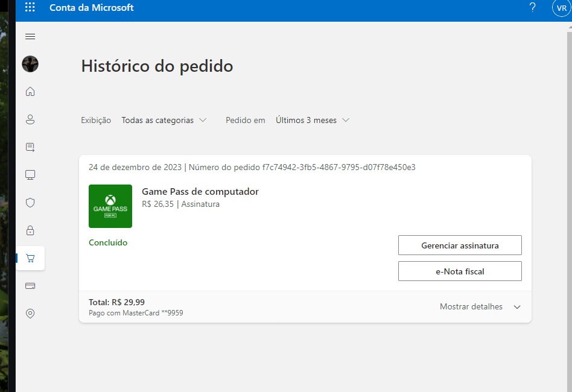Select the Order history cart icon

[x=30, y=258]
